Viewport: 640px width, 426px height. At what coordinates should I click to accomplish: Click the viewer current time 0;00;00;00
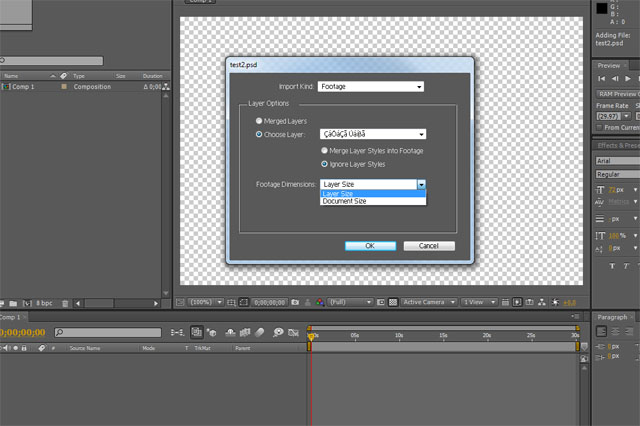coord(269,303)
